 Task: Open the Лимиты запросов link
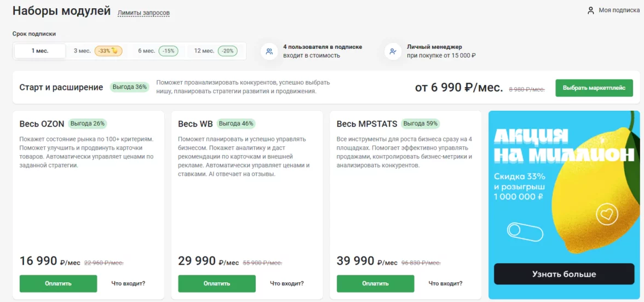coord(143,13)
